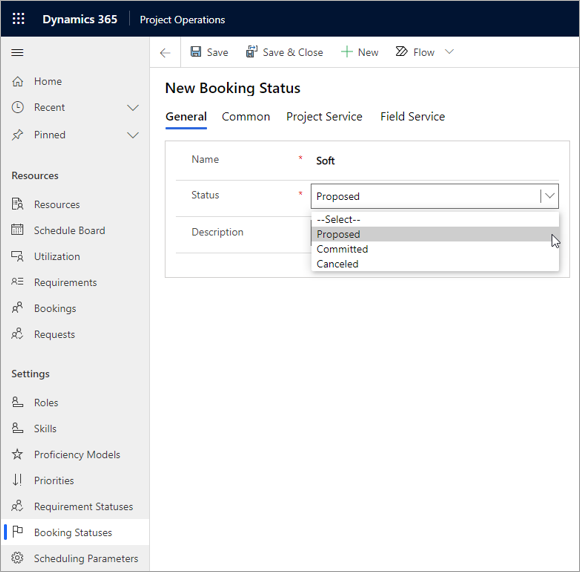Open the Flow dropdown chevron
The image size is (580, 572).
(x=449, y=52)
